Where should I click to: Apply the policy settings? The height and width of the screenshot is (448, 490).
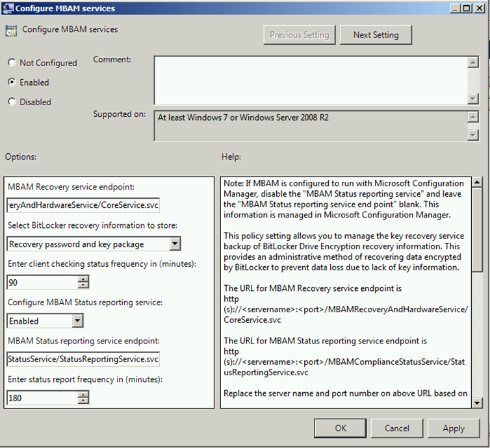tap(454, 428)
